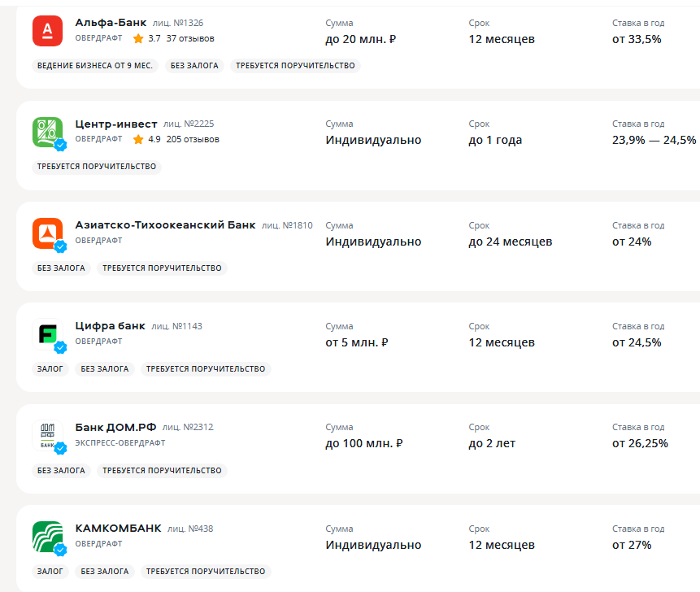Open the Альфа-Банк bank name link
700x592 pixels.
[x=111, y=23]
